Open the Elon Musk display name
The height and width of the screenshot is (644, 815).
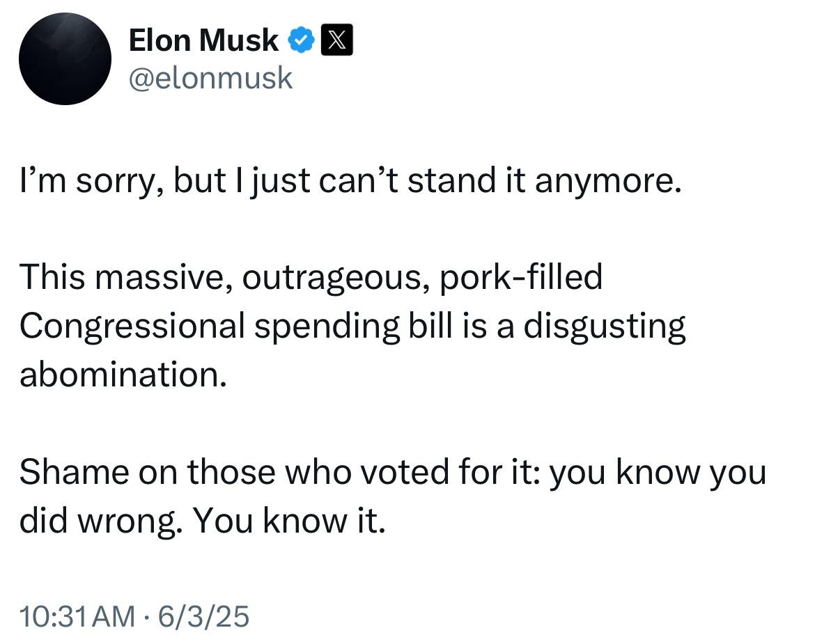203,40
